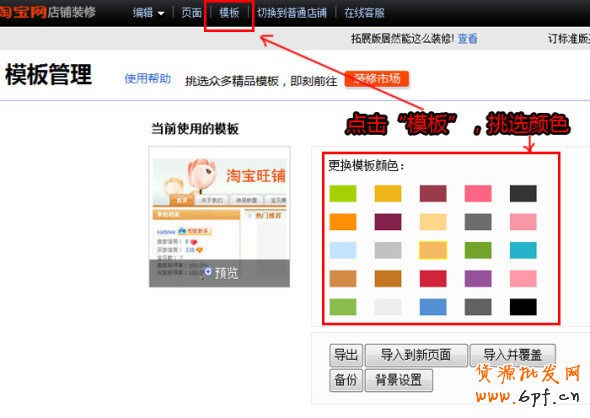Viewport: 590px width, 418px height.
Task: Click the 导入到新页面 button
Action: (x=416, y=355)
